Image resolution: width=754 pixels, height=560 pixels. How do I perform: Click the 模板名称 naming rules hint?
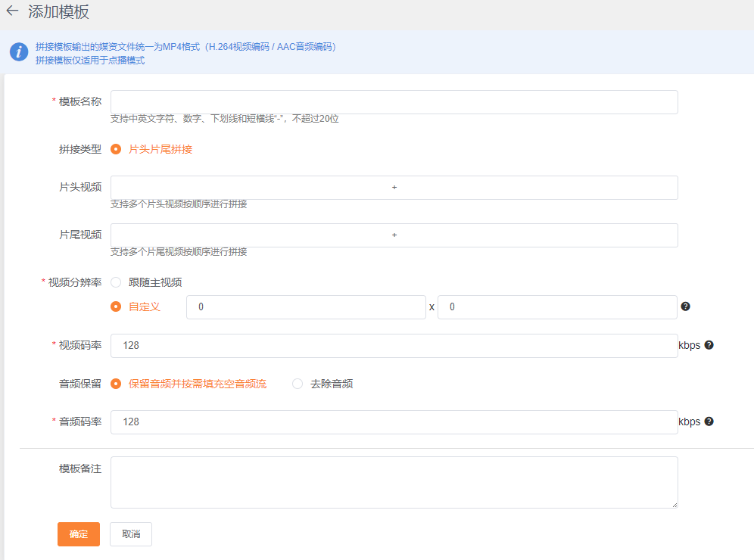tap(225, 119)
